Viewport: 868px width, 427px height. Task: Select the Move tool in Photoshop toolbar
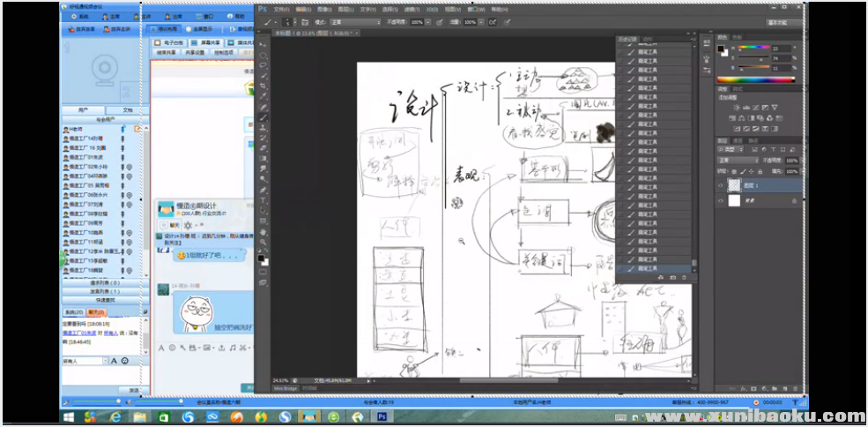click(x=263, y=44)
